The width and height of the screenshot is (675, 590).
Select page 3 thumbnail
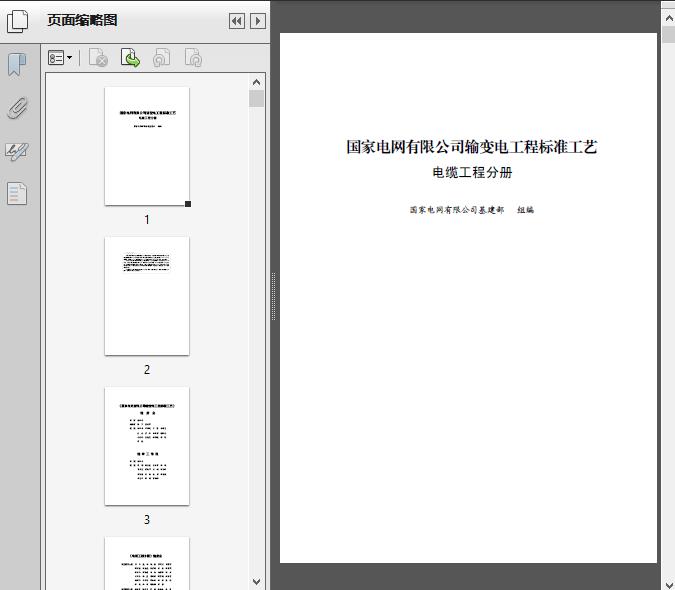(147, 446)
